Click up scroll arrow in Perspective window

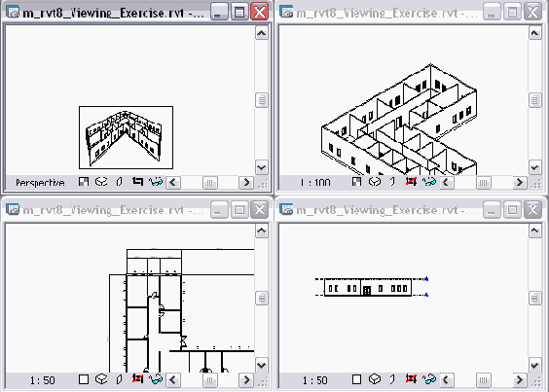(262, 33)
